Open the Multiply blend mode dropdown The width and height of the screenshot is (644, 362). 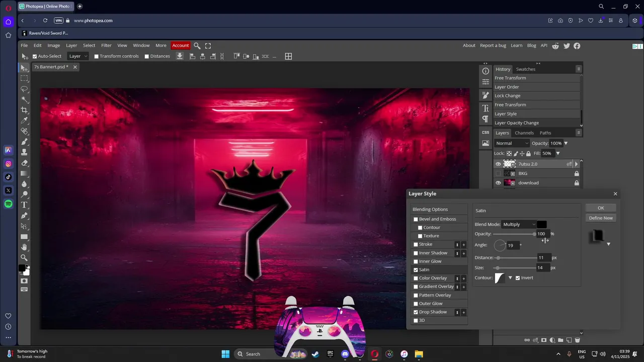coord(519,224)
